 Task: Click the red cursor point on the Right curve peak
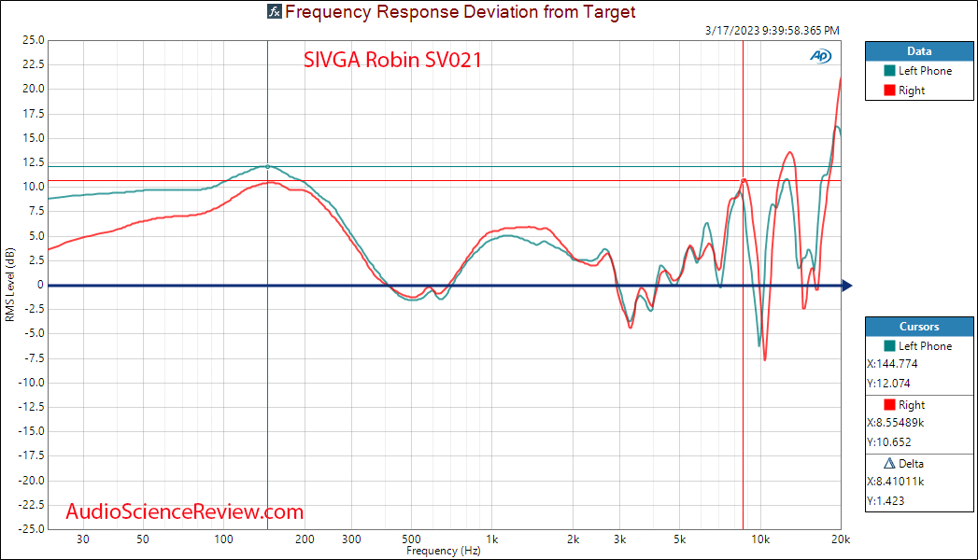tap(743, 181)
